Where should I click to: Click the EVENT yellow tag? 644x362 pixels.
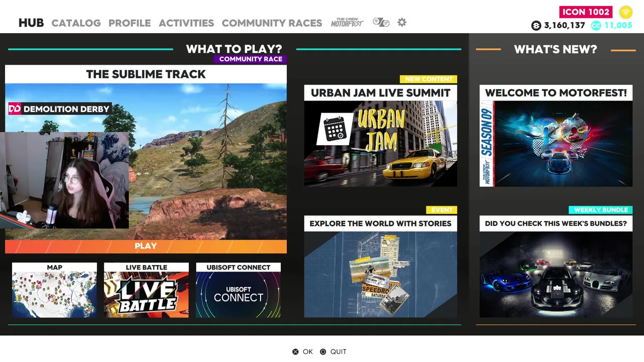(x=442, y=210)
